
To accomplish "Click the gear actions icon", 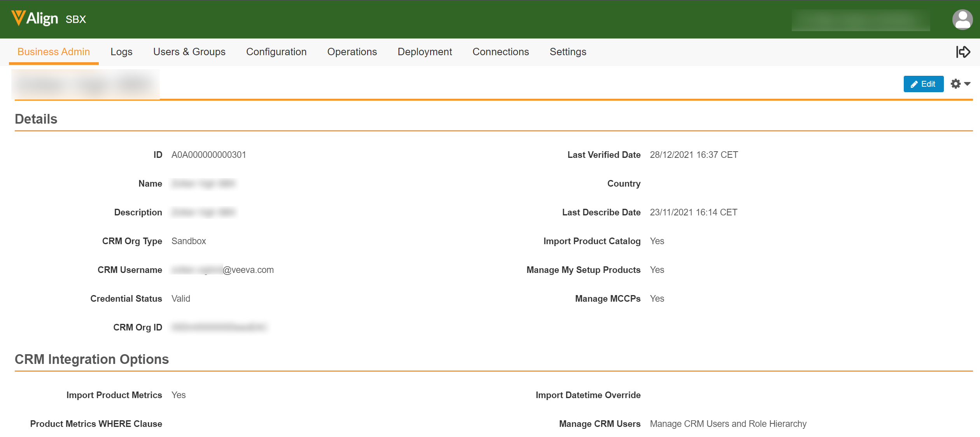I will [x=955, y=84].
